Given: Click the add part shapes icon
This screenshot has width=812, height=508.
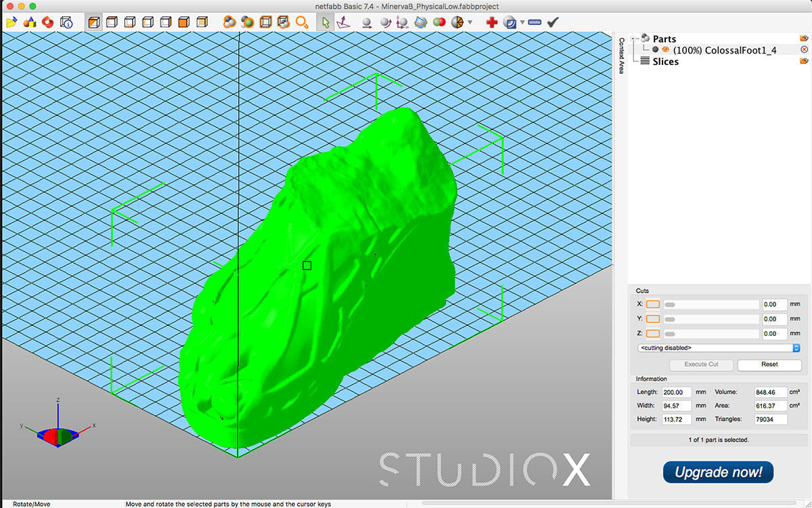Looking at the screenshot, I should pos(30,22).
